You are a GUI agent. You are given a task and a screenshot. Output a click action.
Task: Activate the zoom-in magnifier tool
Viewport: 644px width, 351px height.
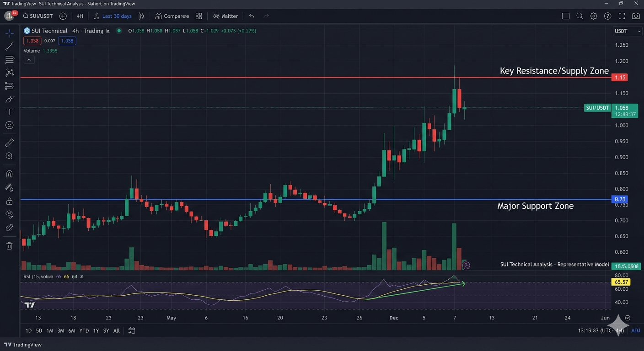point(9,156)
